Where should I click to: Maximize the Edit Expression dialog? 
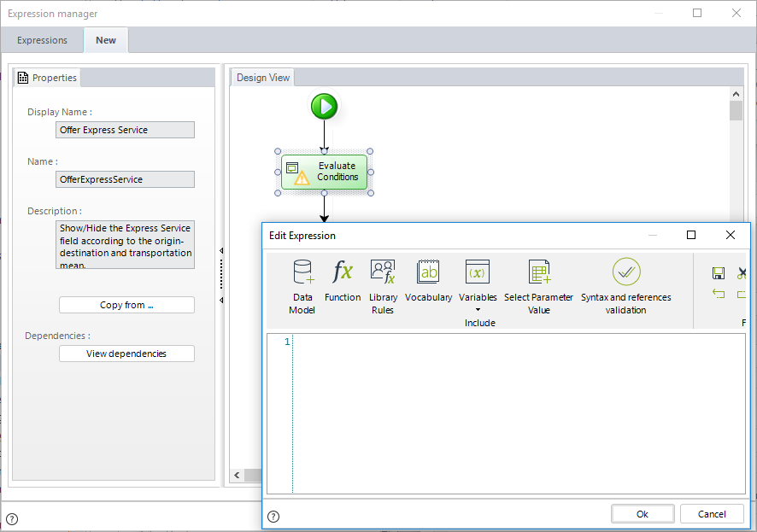click(691, 235)
